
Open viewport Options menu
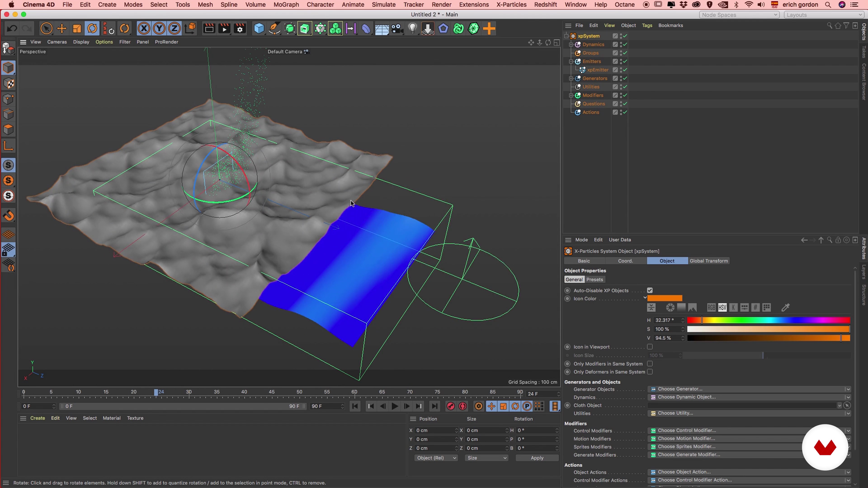coord(104,42)
